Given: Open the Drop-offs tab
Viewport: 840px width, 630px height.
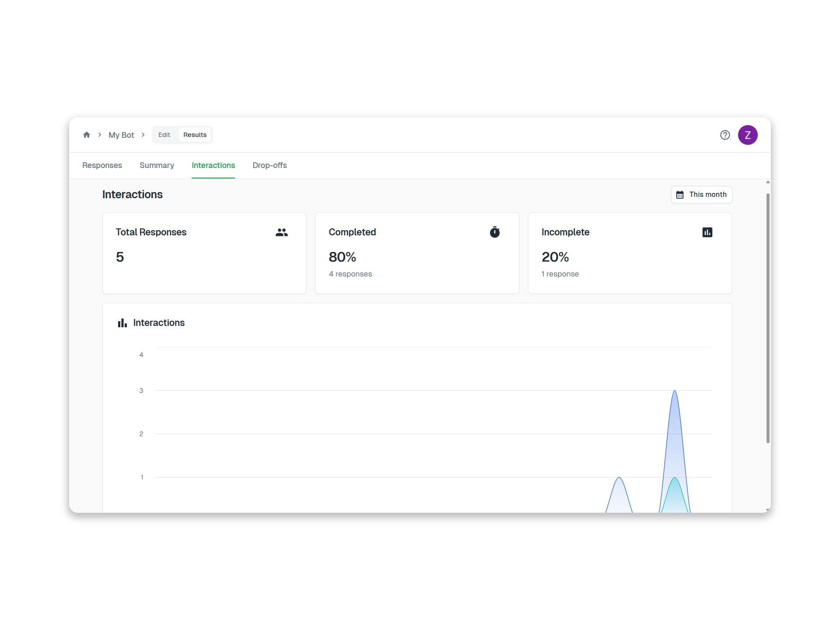Looking at the screenshot, I should 269,165.
